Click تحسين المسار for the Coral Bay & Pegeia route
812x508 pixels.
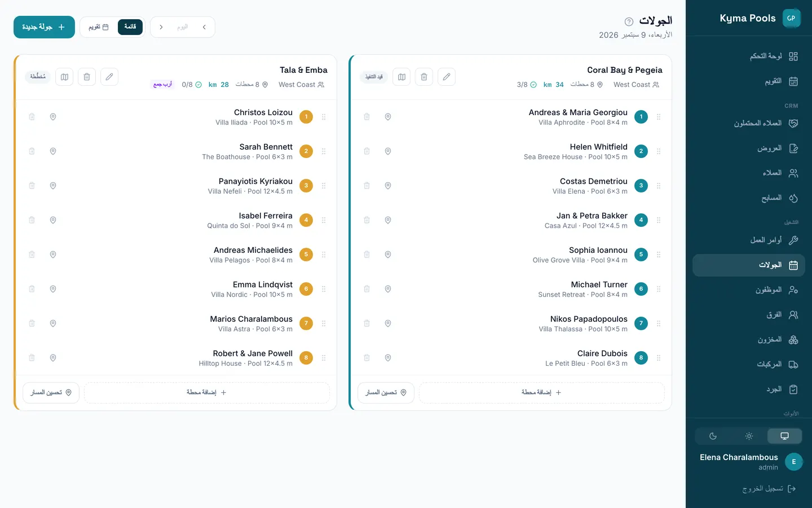tap(386, 392)
